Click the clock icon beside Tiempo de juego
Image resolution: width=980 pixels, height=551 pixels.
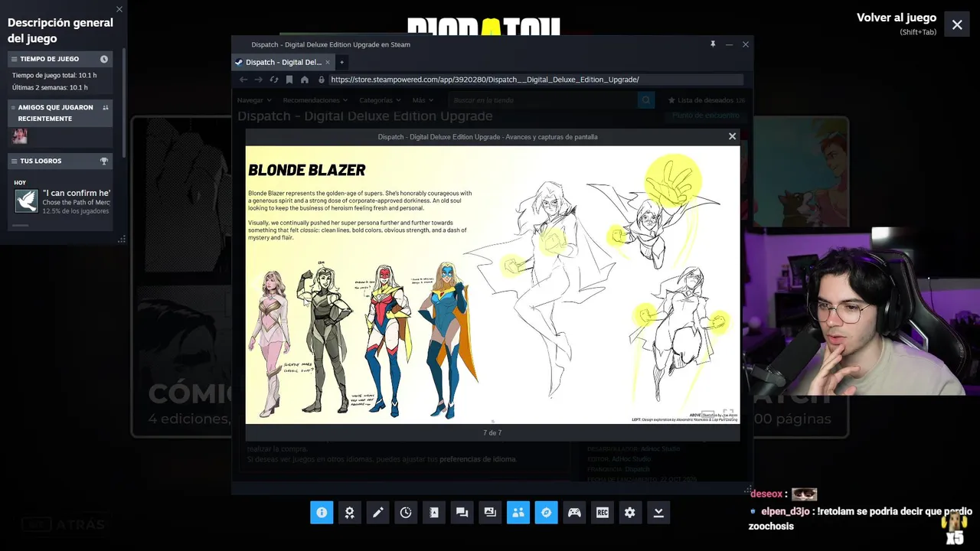pyautogui.click(x=104, y=59)
